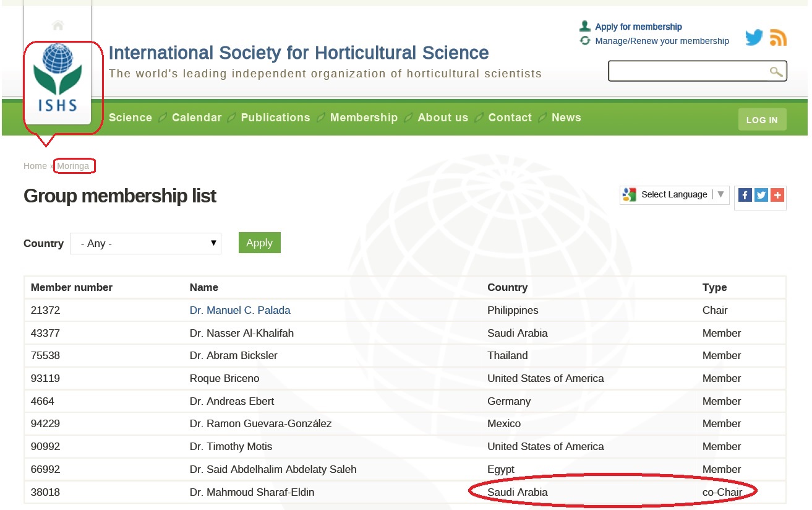This screenshot has height=510, width=812.
Task: Click the LOG IN button
Action: coord(762,120)
